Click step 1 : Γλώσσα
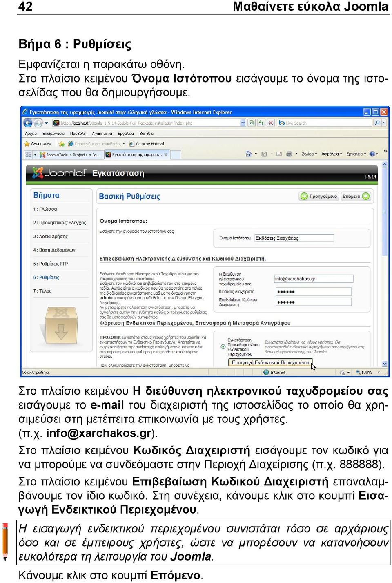 click(45, 209)
